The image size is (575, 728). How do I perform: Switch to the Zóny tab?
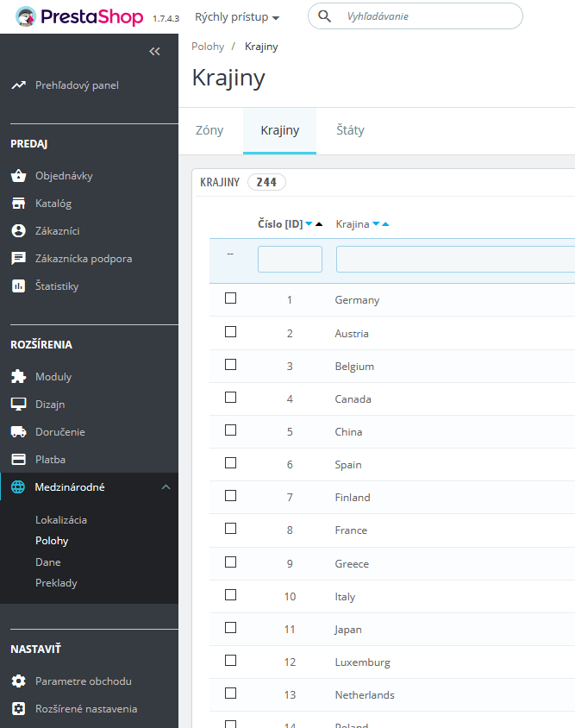[209, 130]
